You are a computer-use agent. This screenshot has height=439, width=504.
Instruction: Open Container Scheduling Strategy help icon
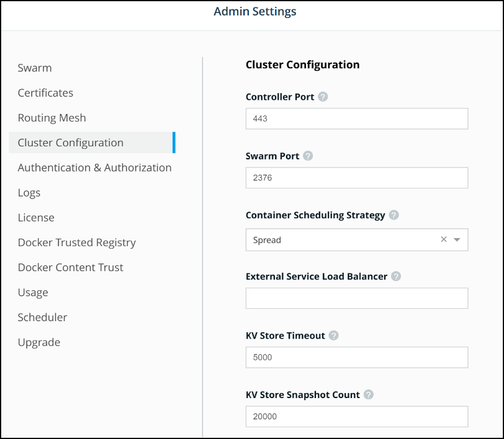point(394,215)
